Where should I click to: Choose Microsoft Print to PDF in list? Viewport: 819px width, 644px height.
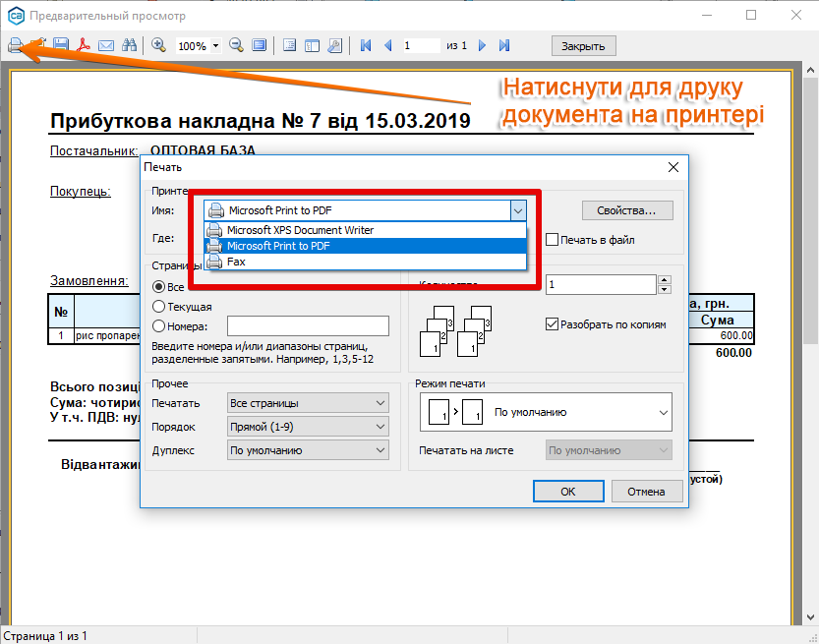point(365,246)
